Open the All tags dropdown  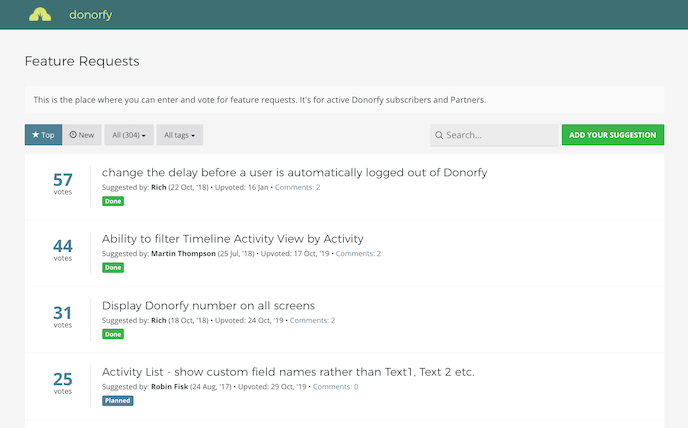pyautogui.click(x=179, y=135)
